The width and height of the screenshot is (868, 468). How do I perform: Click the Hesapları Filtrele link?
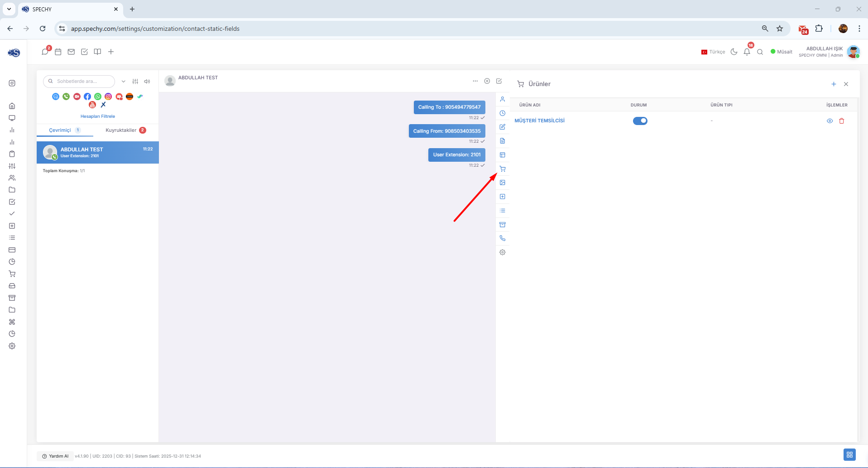click(x=98, y=116)
